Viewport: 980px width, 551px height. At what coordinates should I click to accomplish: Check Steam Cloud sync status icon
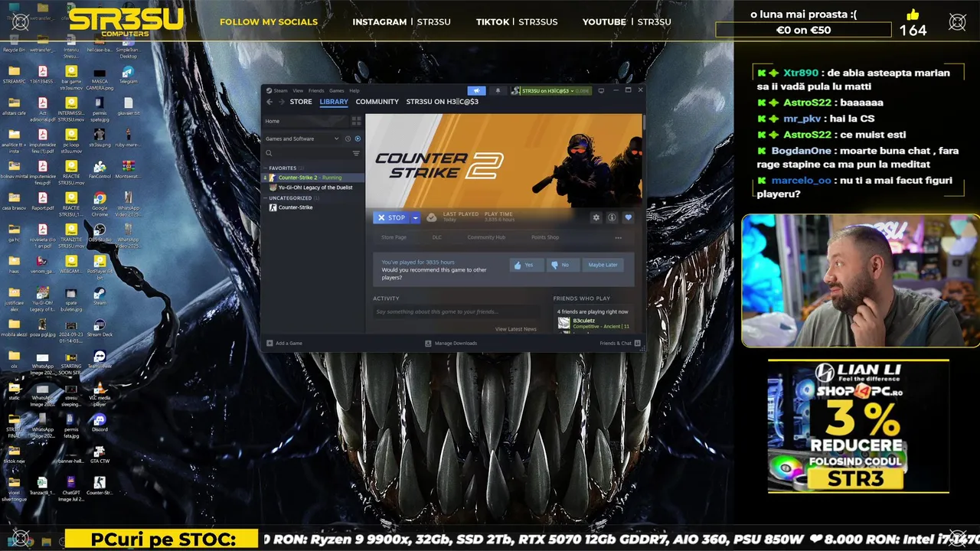click(432, 217)
